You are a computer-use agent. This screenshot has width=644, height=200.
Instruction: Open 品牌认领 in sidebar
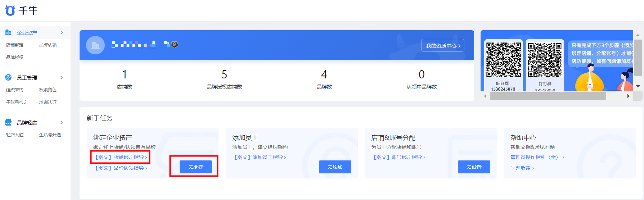48,45
